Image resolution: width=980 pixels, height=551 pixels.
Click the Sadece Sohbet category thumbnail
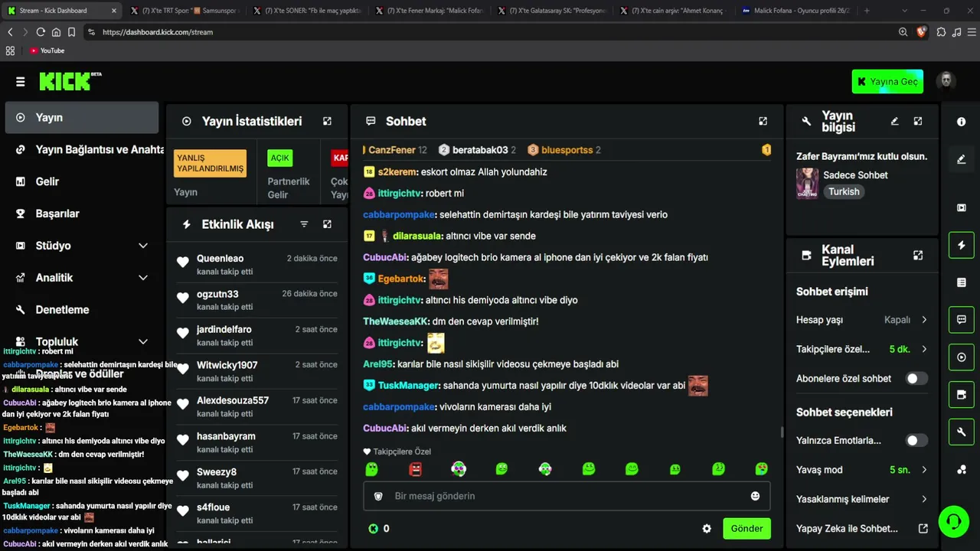[x=807, y=184]
